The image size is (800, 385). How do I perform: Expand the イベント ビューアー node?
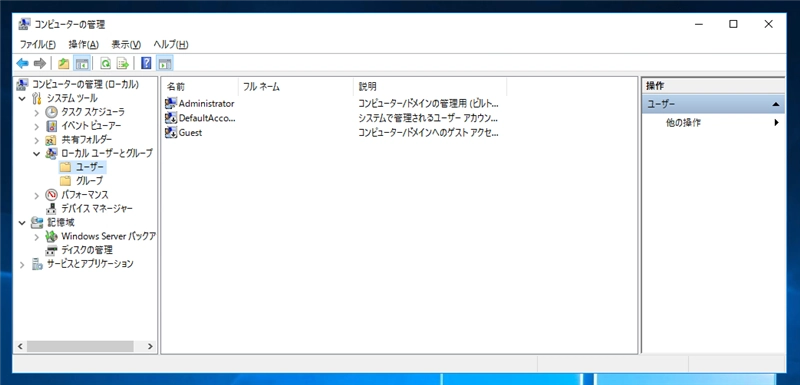click(36, 125)
